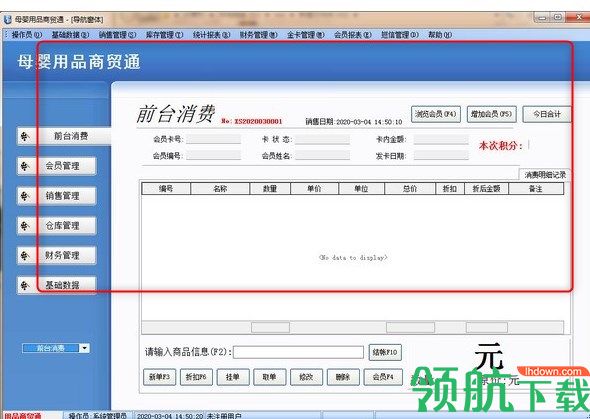The image size is (590, 419).
Task: Click the 修改 button
Action: (306, 377)
